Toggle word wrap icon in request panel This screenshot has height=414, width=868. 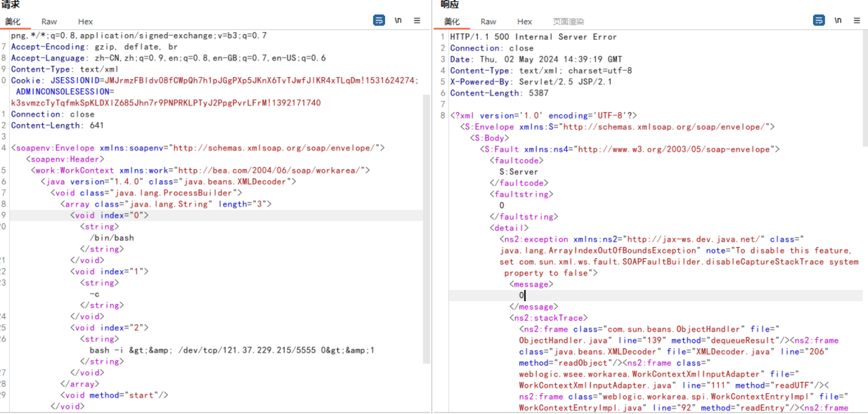pos(379,20)
